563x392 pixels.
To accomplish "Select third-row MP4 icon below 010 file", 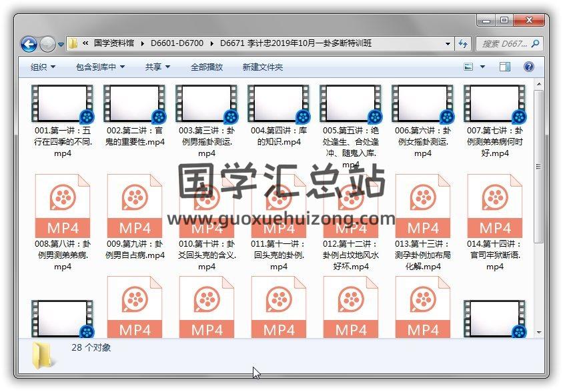I will [207, 307].
